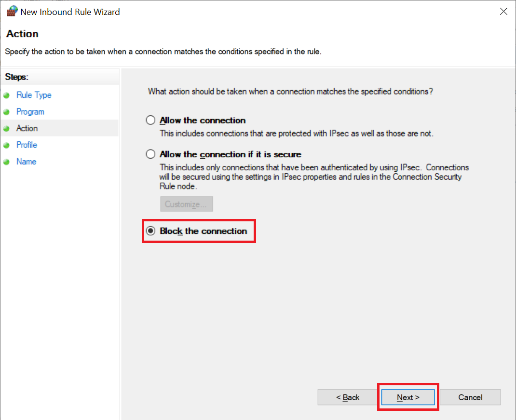516x420 pixels.
Task: Select the highlighted Action step in sidebar
Action: 27,128
